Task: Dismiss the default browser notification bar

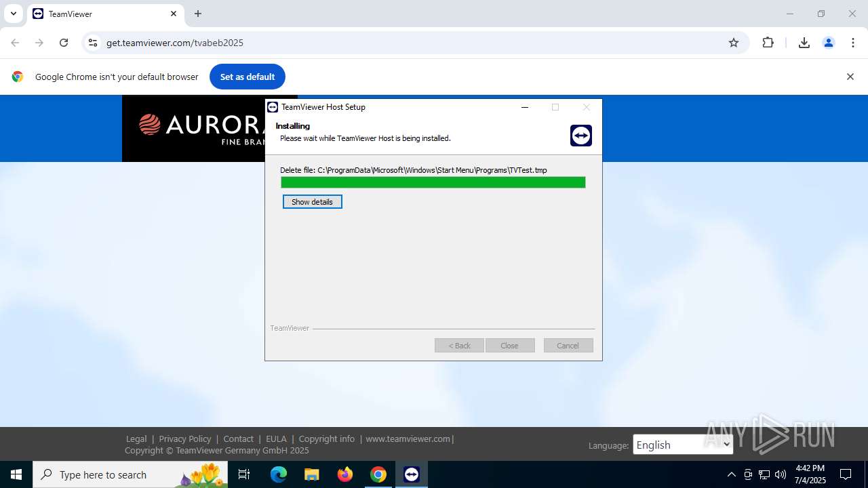Action: pos(850,77)
